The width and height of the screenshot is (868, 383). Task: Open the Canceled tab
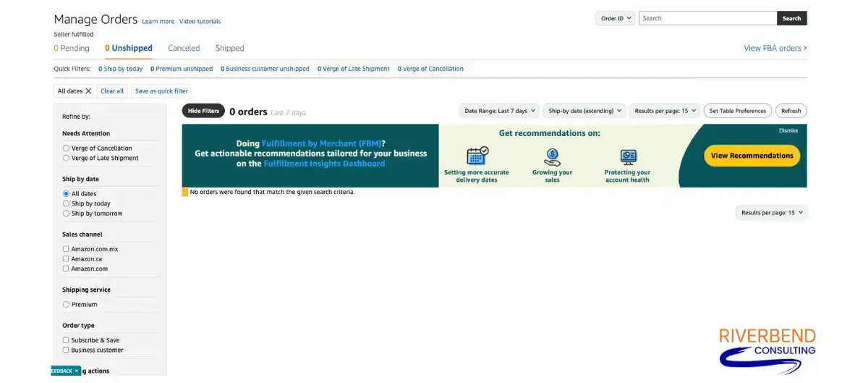pos(184,49)
